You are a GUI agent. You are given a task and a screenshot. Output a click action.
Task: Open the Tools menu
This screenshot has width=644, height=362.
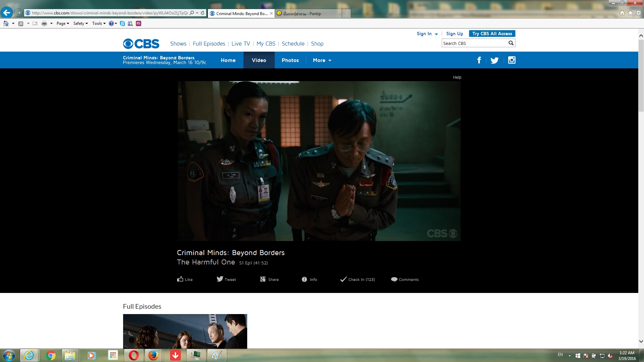99,23
